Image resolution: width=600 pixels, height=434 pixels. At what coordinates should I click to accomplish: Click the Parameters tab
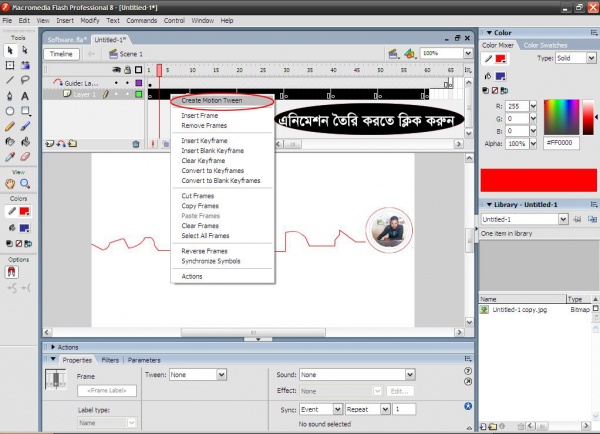(144, 360)
